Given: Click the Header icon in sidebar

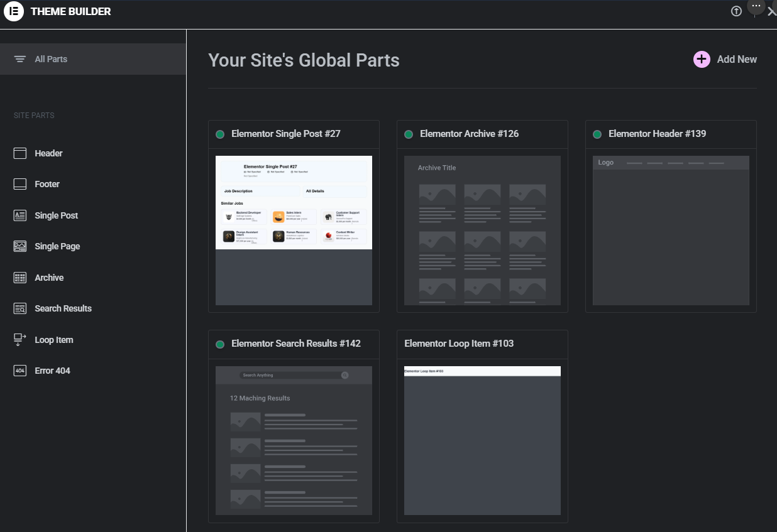Looking at the screenshot, I should (20, 153).
